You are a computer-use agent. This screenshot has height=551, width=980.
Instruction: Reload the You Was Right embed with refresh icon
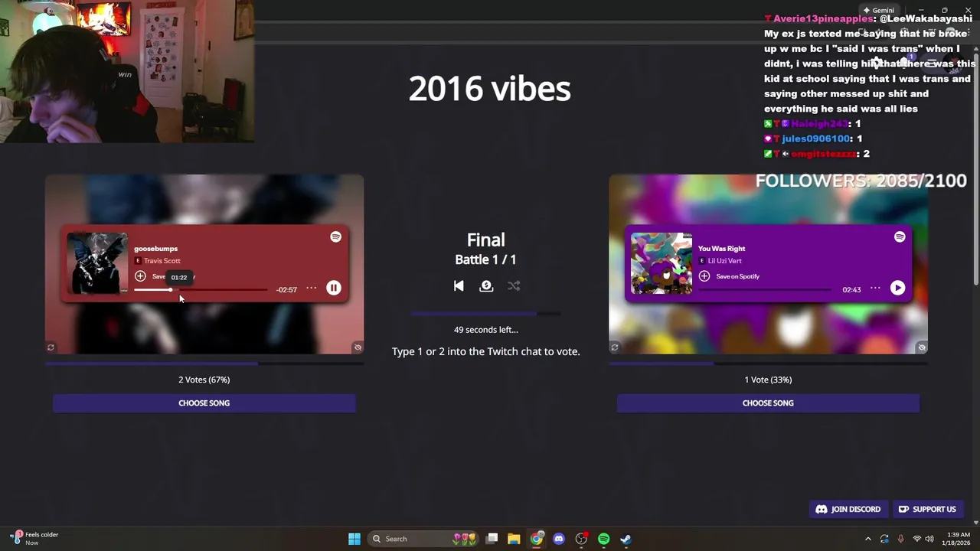click(614, 347)
